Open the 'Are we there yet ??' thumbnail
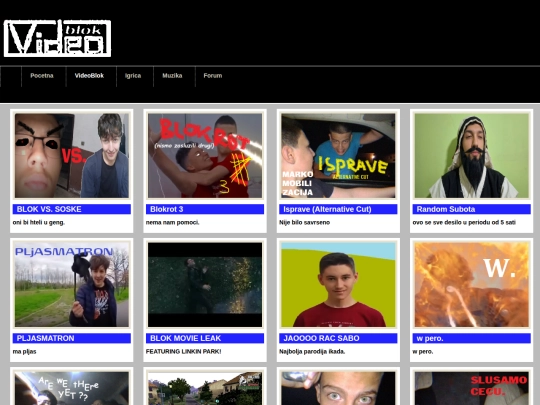Screen dimensions: 540x405 [72, 388]
